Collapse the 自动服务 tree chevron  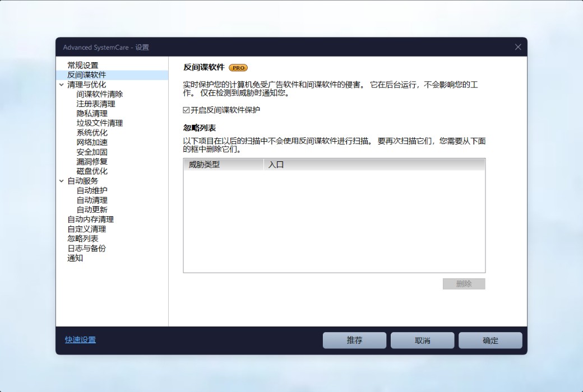pyautogui.click(x=61, y=181)
